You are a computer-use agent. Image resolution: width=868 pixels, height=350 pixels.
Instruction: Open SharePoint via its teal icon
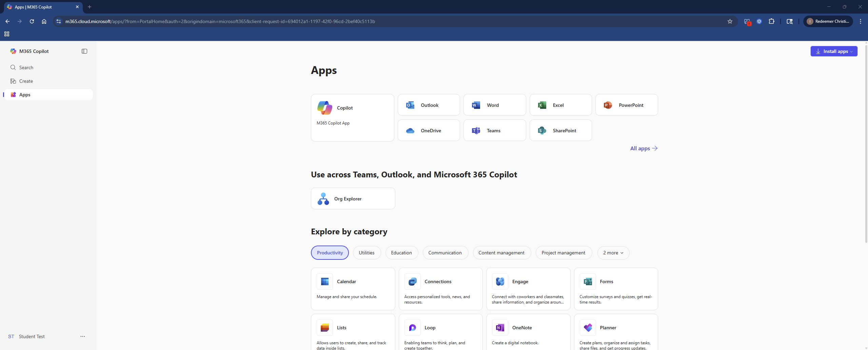(x=542, y=131)
